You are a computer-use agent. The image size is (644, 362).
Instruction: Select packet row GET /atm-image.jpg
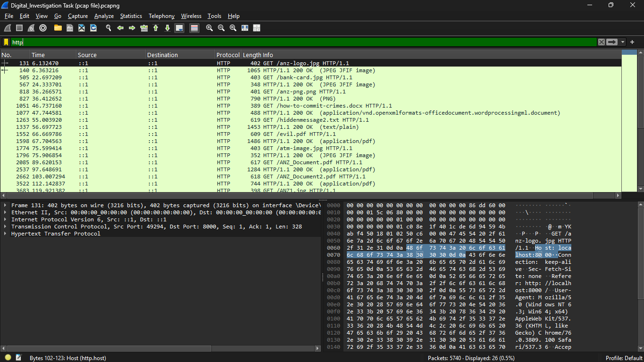coord(311,148)
